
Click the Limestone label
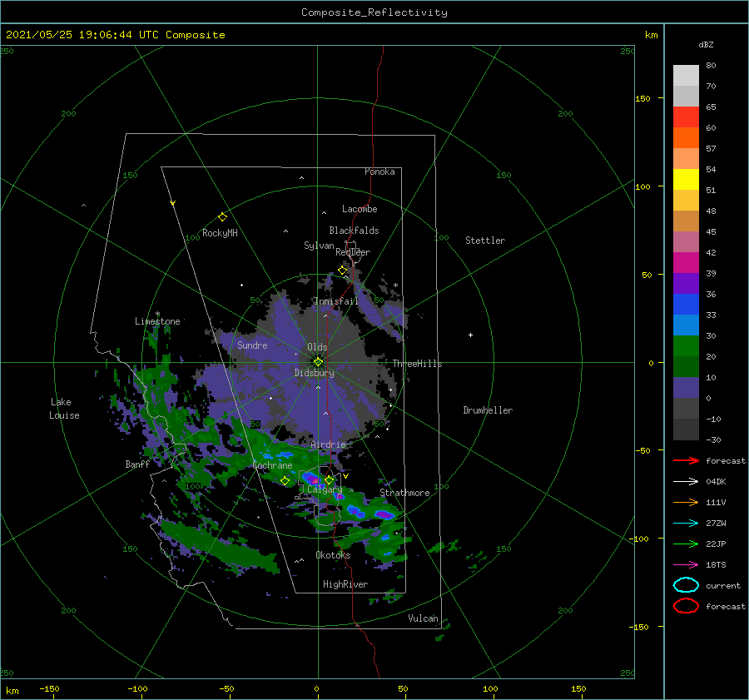(157, 321)
